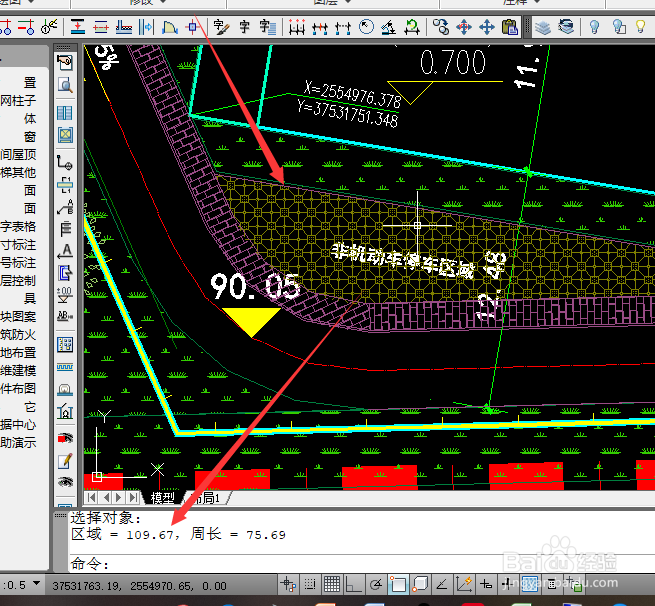This screenshot has width=655, height=606.
Task: Click the layer states icon
Action: [x=566, y=28]
